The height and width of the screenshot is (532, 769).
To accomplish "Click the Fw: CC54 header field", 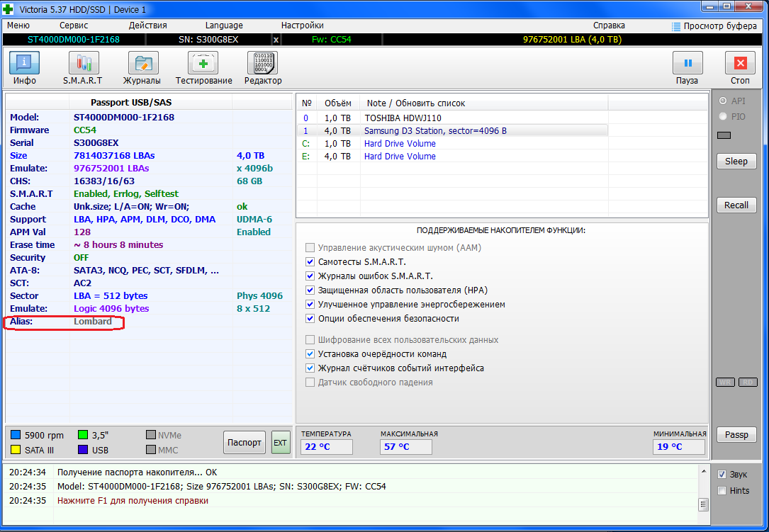I will click(332, 40).
